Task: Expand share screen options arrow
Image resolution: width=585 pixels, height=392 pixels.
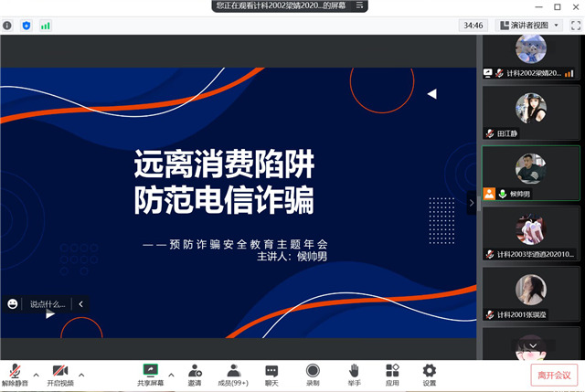Action: 171,375
